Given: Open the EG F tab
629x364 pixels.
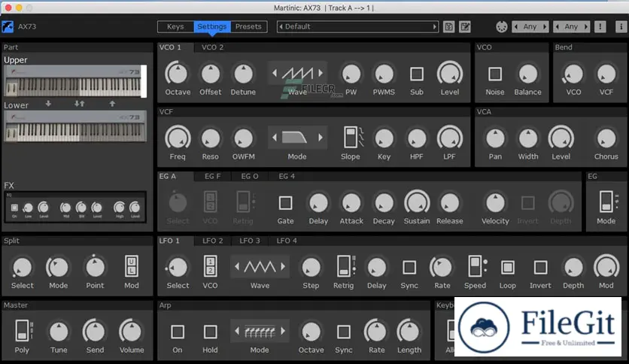Looking at the screenshot, I should pos(213,177).
